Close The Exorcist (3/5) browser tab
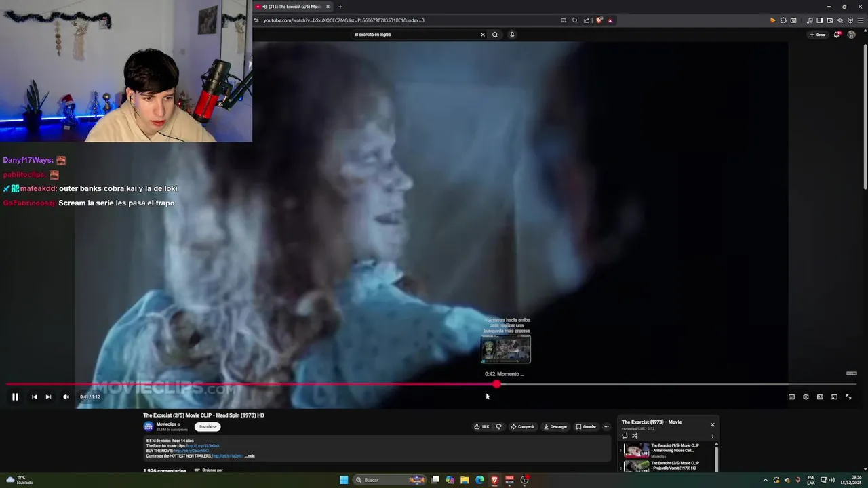 328,7
